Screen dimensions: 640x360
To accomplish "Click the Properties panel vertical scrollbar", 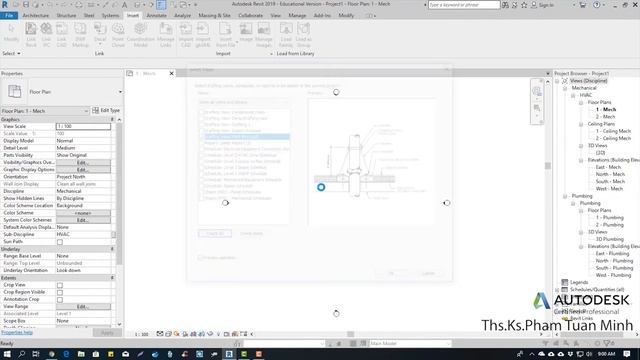I will (x=119, y=194).
